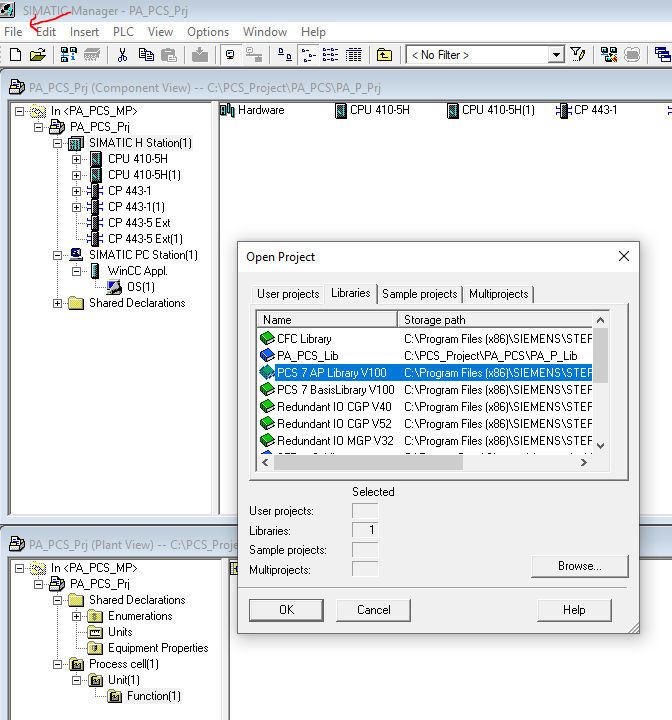Expand Enumerations in Plant View
The width and height of the screenshot is (672, 720).
click(77, 616)
